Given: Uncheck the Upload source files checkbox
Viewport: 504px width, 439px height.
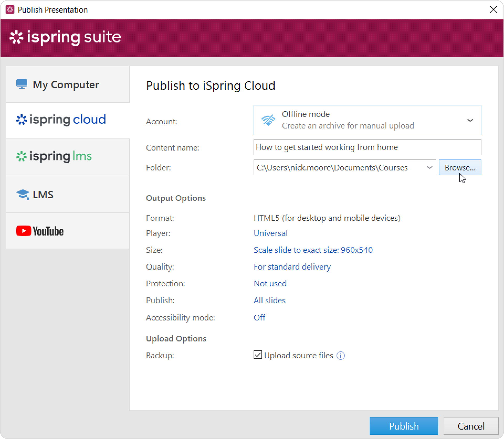Looking at the screenshot, I should 258,355.
